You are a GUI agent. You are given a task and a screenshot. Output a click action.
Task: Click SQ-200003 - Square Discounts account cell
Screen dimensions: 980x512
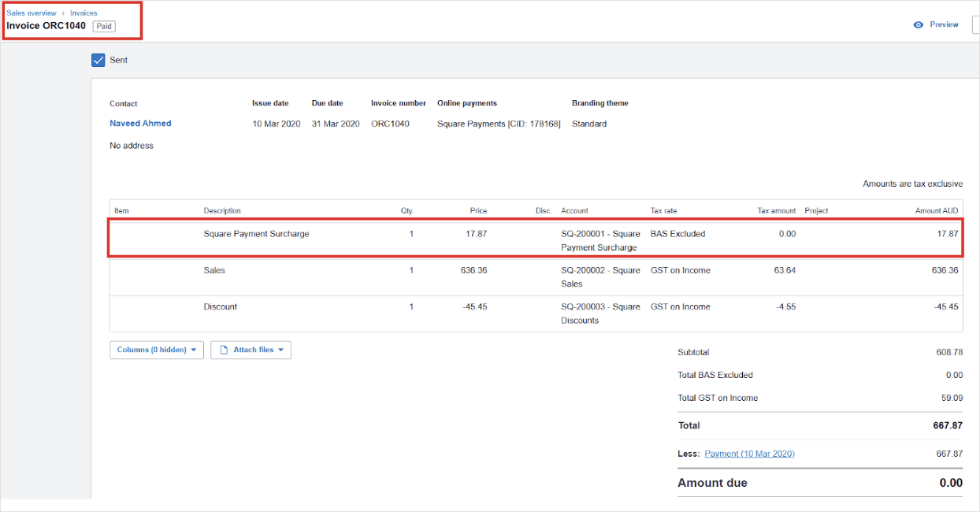coord(600,314)
